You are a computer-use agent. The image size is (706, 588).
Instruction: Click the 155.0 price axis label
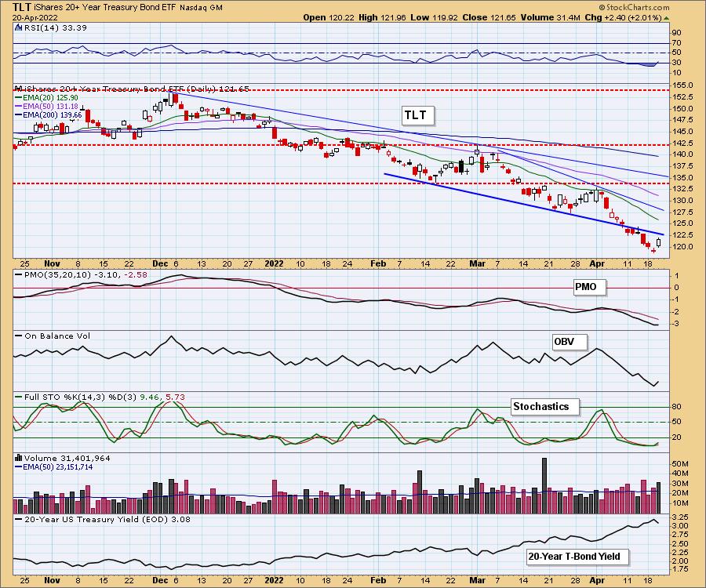pos(682,85)
